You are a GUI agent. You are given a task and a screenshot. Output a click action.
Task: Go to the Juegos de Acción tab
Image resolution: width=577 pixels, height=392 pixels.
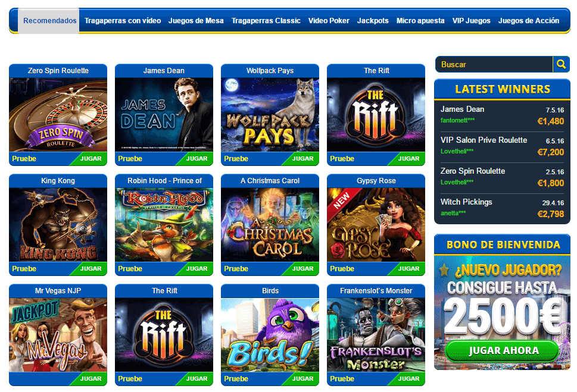coord(528,21)
